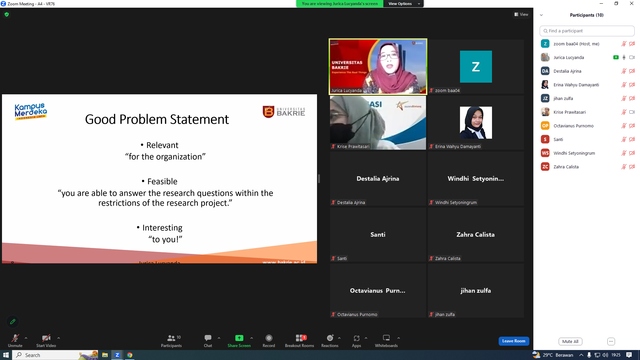The image size is (640, 360).
Task: Open the Reactions icon
Action: tap(330, 338)
